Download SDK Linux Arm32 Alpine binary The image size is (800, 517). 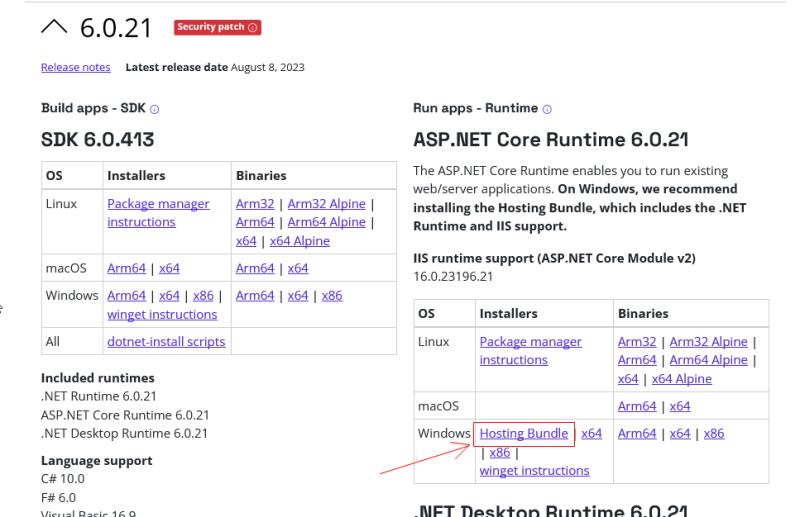[327, 204]
